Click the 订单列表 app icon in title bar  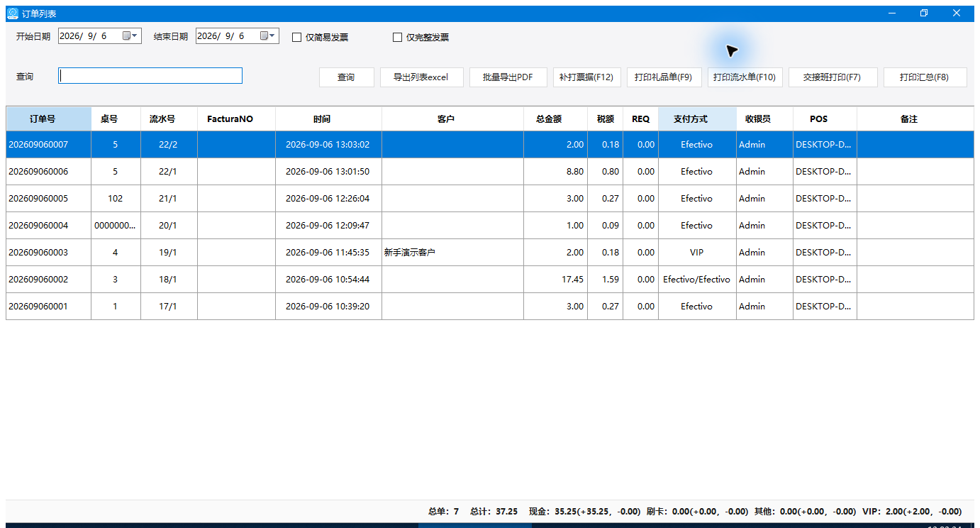12,13
